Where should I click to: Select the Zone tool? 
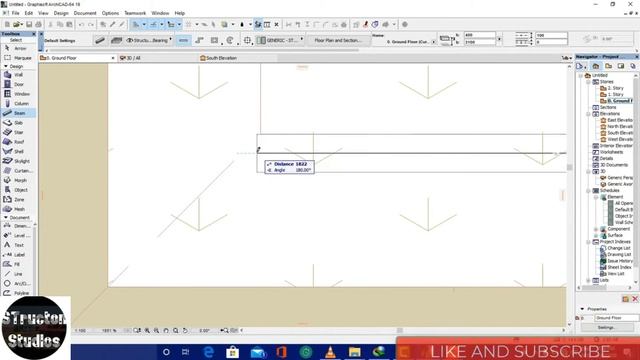click(18, 200)
